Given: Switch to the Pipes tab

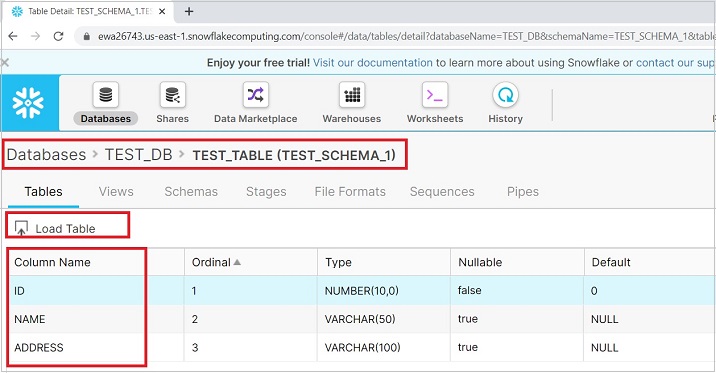Looking at the screenshot, I should click(x=522, y=192).
